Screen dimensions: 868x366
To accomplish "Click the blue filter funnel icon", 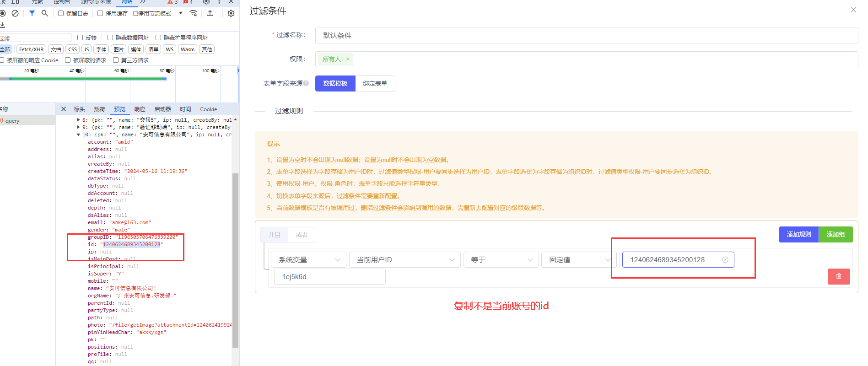I will pyautogui.click(x=32, y=13).
